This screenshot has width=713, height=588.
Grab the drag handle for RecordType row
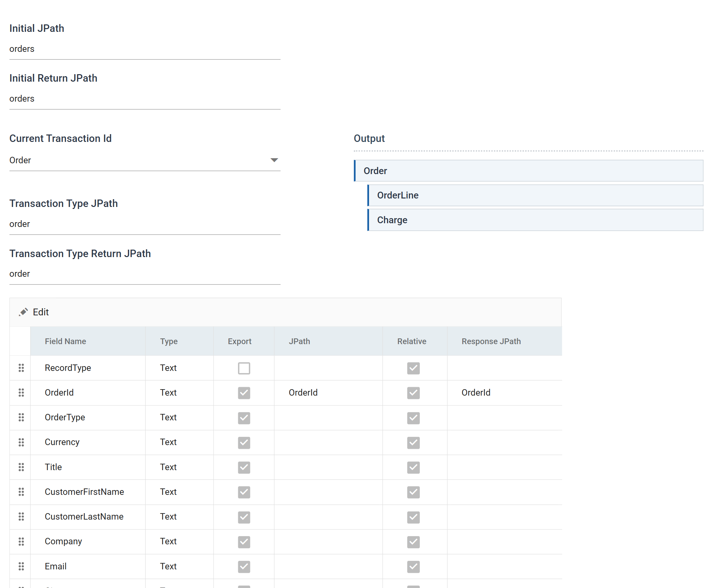21,368
